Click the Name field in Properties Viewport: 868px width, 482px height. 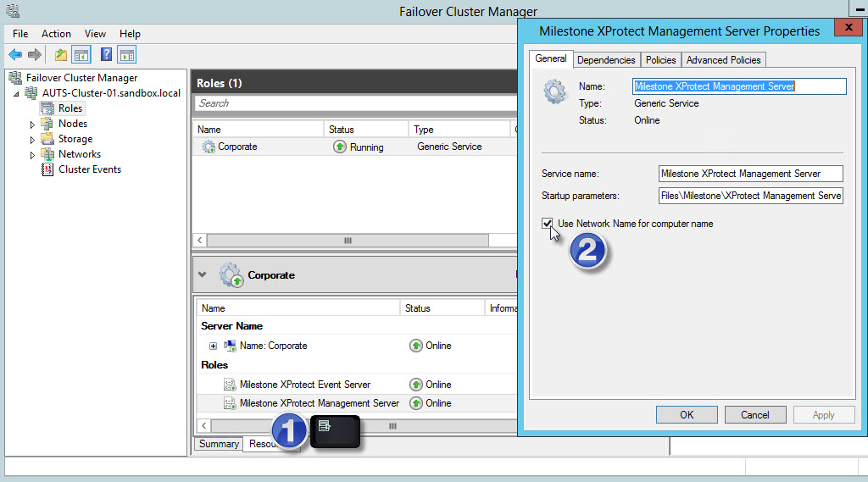pos(739,86)
